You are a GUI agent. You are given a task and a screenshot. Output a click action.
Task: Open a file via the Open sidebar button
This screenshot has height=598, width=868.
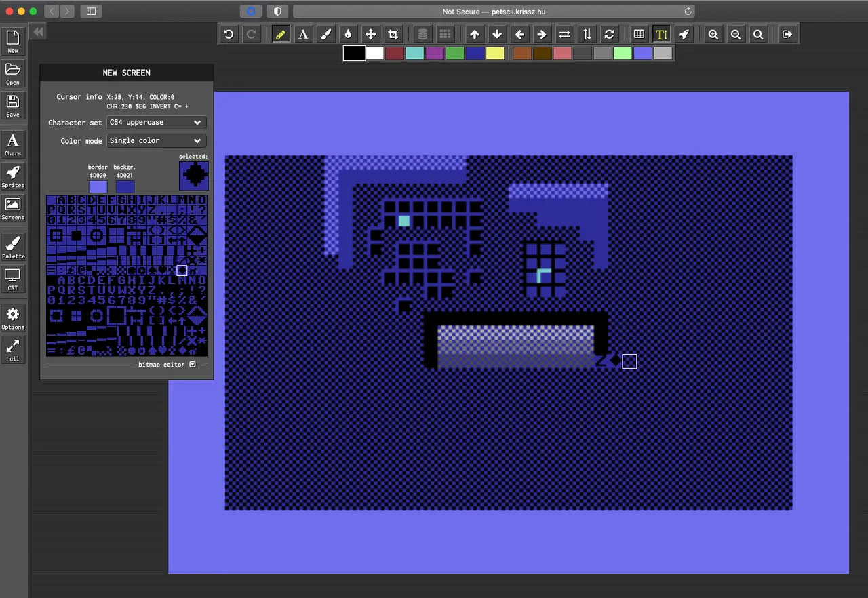pos(13,73)
